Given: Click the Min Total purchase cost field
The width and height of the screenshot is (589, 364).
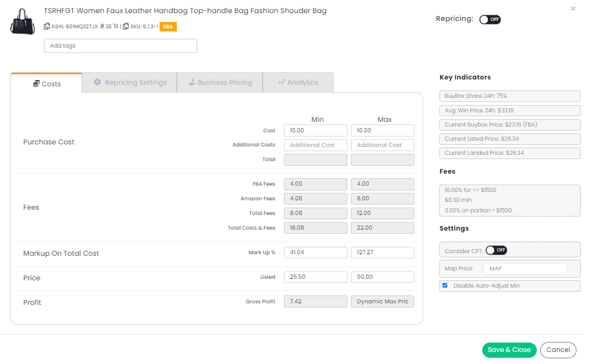Looking at the screenshot, I should [315, 160].
